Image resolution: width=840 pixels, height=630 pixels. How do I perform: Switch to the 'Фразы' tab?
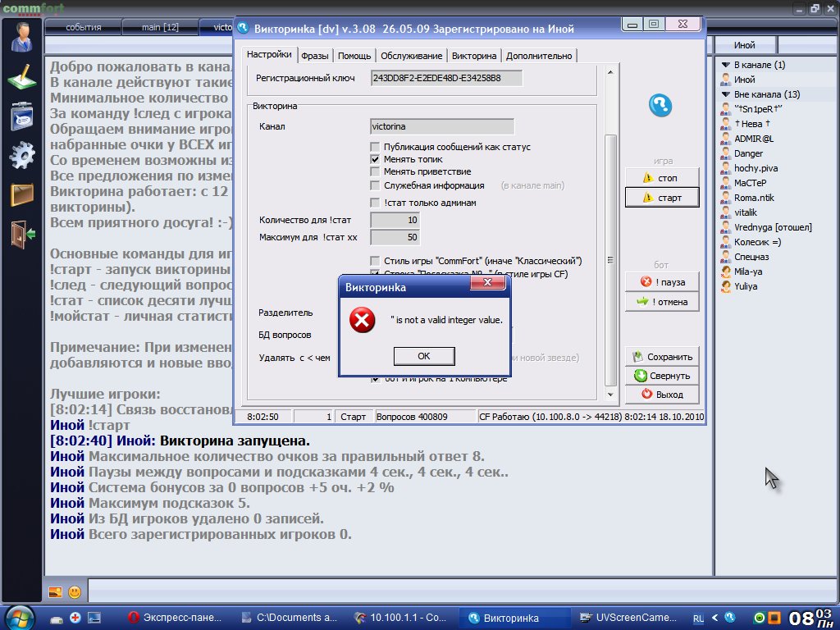pyautogui.click(x=315, y=56)
